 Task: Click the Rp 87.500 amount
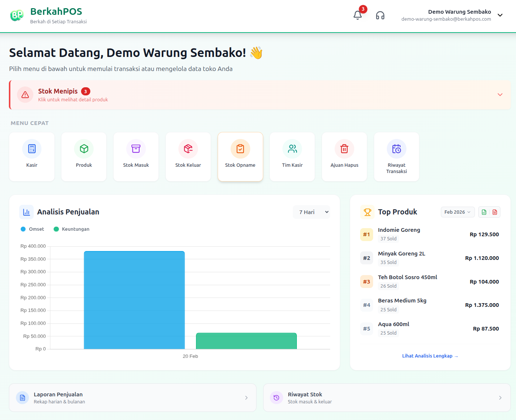tap(486, 329)
